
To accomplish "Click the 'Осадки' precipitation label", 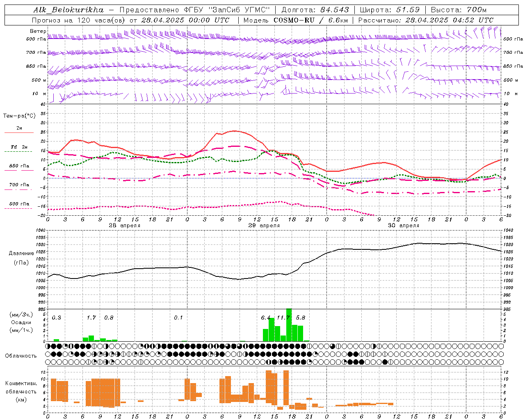I will (x=21, y=322).
